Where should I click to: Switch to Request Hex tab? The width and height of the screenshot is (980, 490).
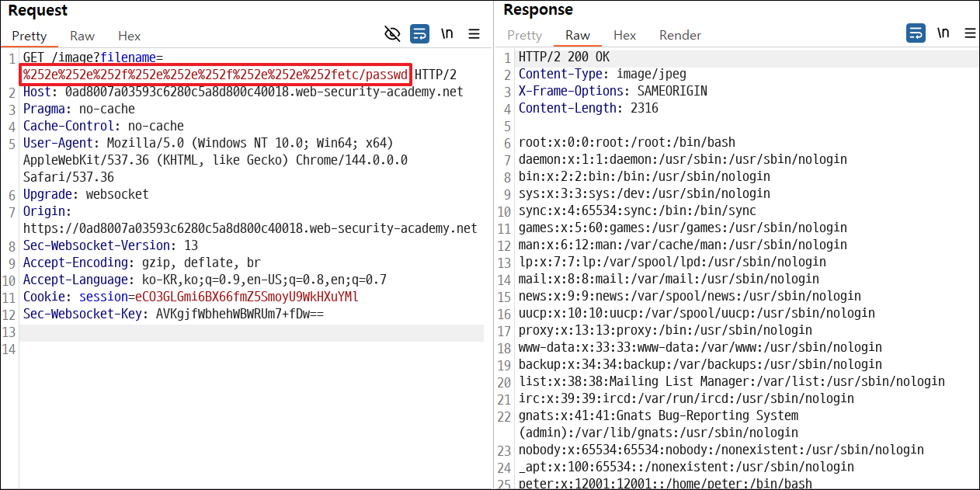coord(130,36)
